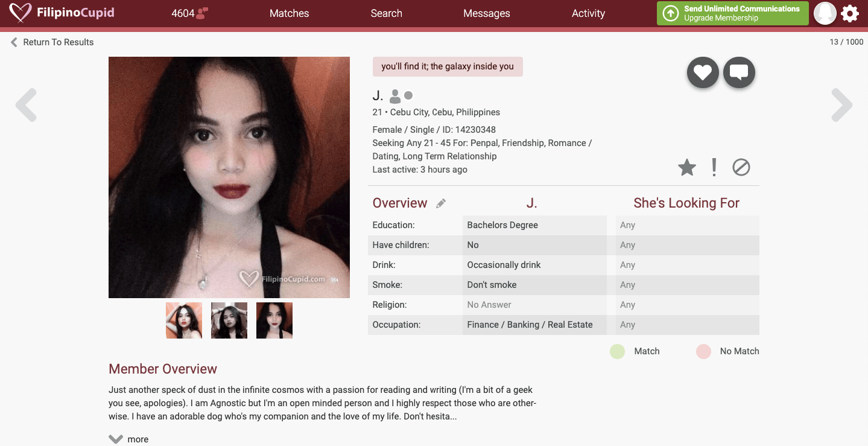Select the first profile photo thumbnail
The height and width of the screenshot is (446, 868).
click(x=184, y=320)
